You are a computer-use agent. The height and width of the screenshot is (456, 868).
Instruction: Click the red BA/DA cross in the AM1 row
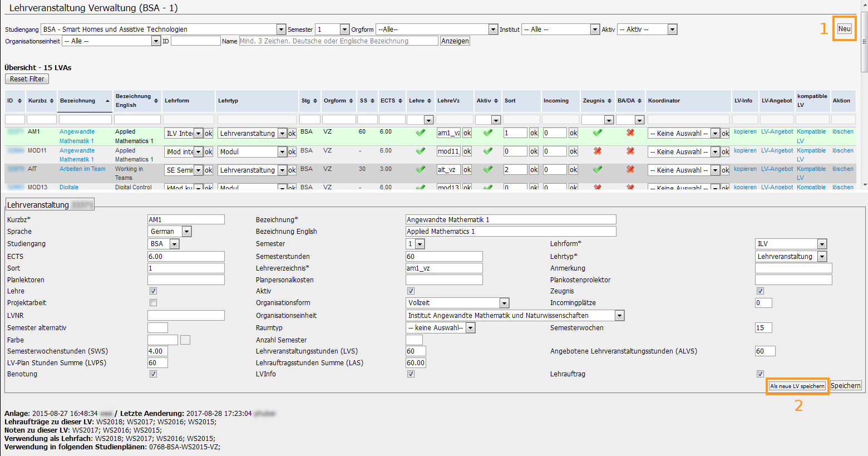point(630,133)
